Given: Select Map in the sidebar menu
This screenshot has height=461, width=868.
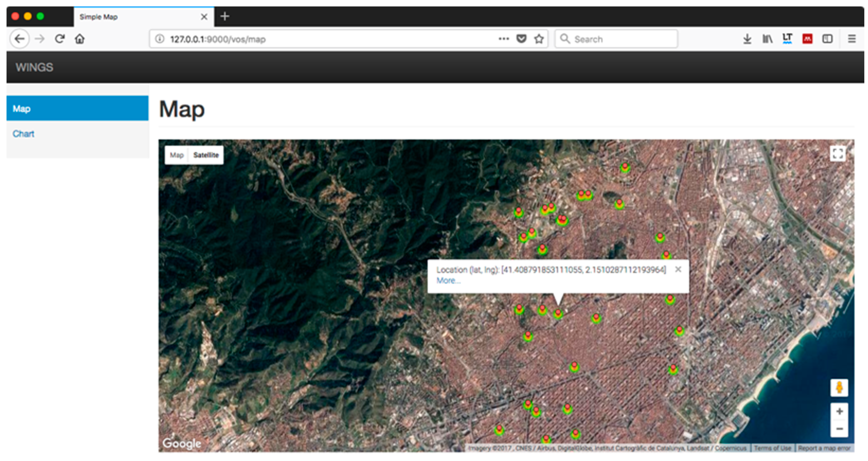Looking at the screenshot, I should click(x=78, y=108).
